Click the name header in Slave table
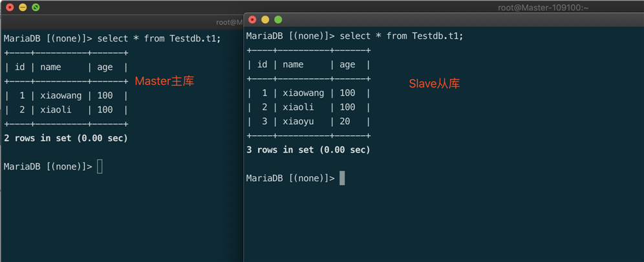The width and height of the screenshot is (644, 262). point(294,65)
